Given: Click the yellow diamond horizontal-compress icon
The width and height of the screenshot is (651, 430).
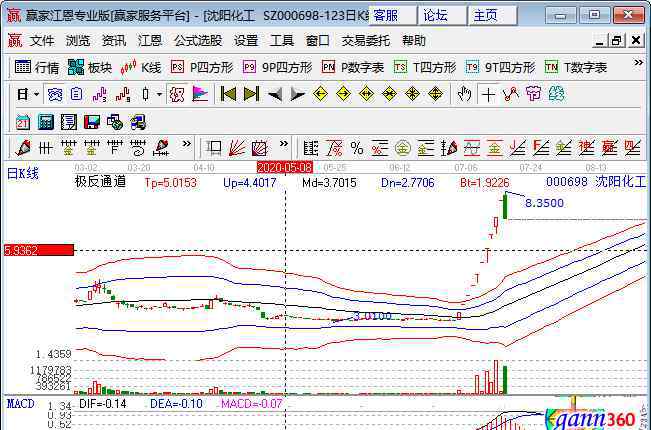Looking at the screenshot, I should pyautogui.click(x=389, y=94).
